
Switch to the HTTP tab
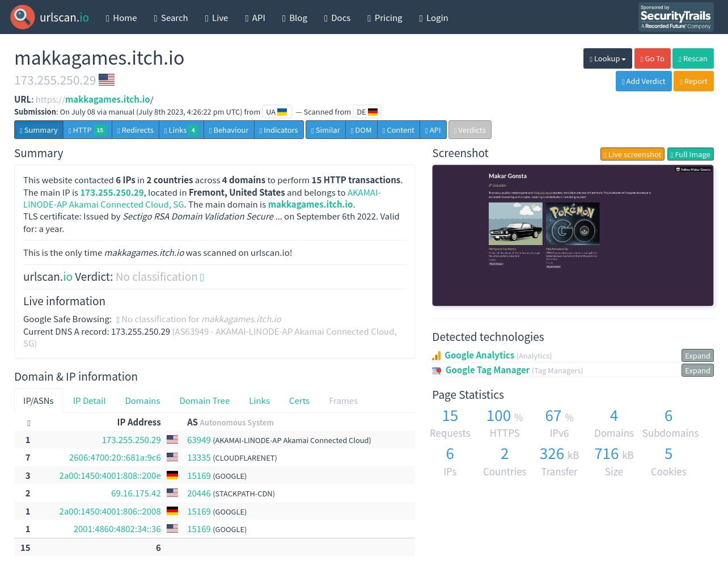(87, 130)
